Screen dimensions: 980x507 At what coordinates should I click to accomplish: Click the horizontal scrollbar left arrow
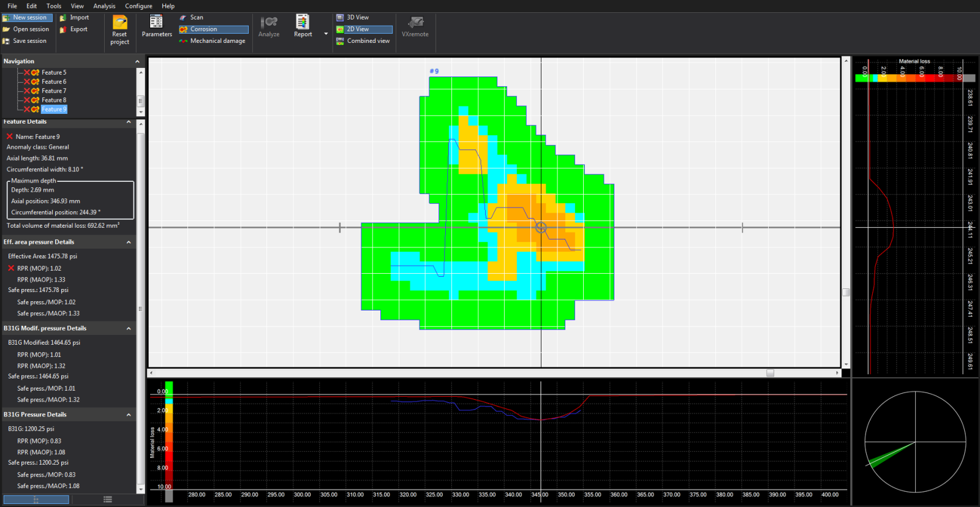pos(151,373)
